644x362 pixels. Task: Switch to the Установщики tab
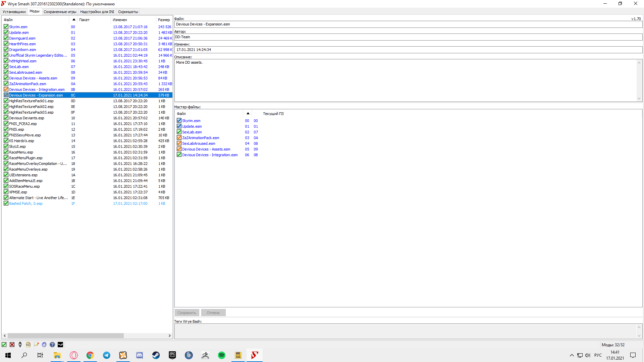(x=14, y=12)
